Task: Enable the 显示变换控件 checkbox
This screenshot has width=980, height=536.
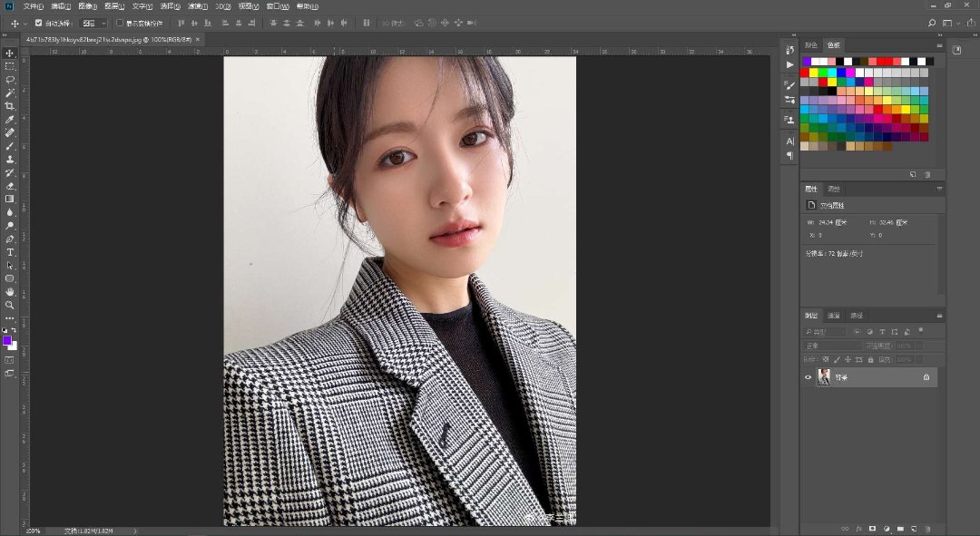Action: coord(119,23)
